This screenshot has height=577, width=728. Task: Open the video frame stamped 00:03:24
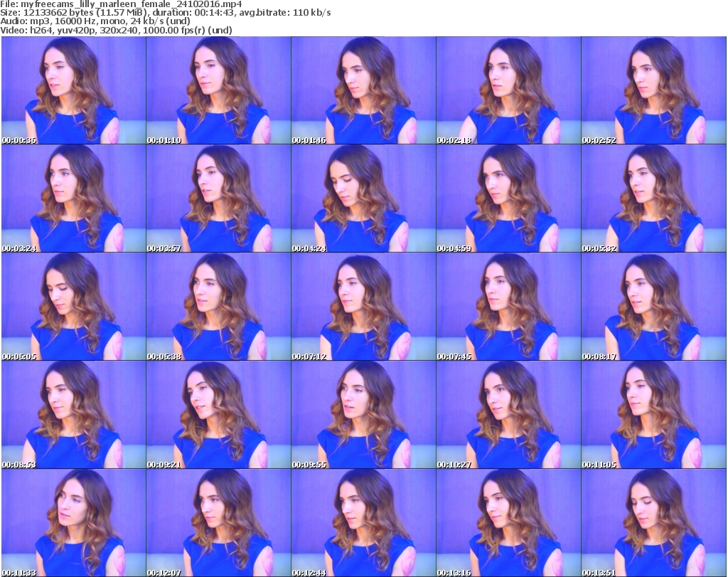coord(73,198)
